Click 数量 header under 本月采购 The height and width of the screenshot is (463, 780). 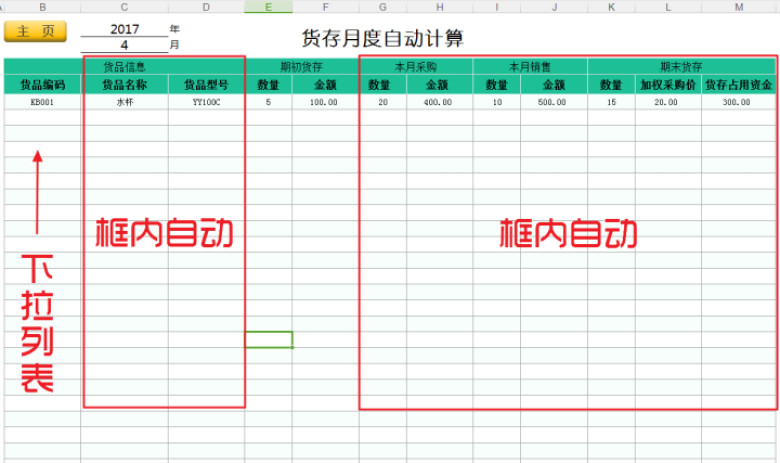point(383,85)
